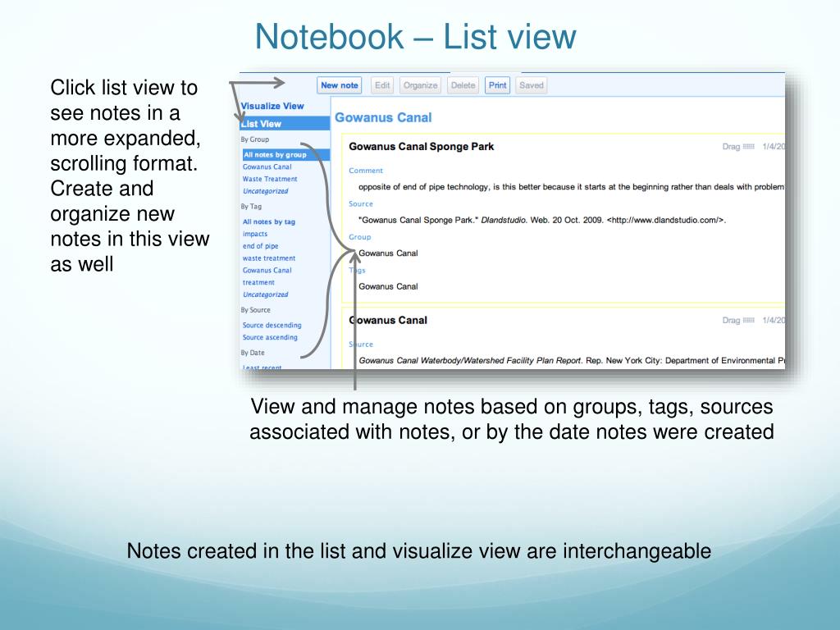Viewport: 840px width, 630px height.
Task: Click the Print button
Action: 497,85
